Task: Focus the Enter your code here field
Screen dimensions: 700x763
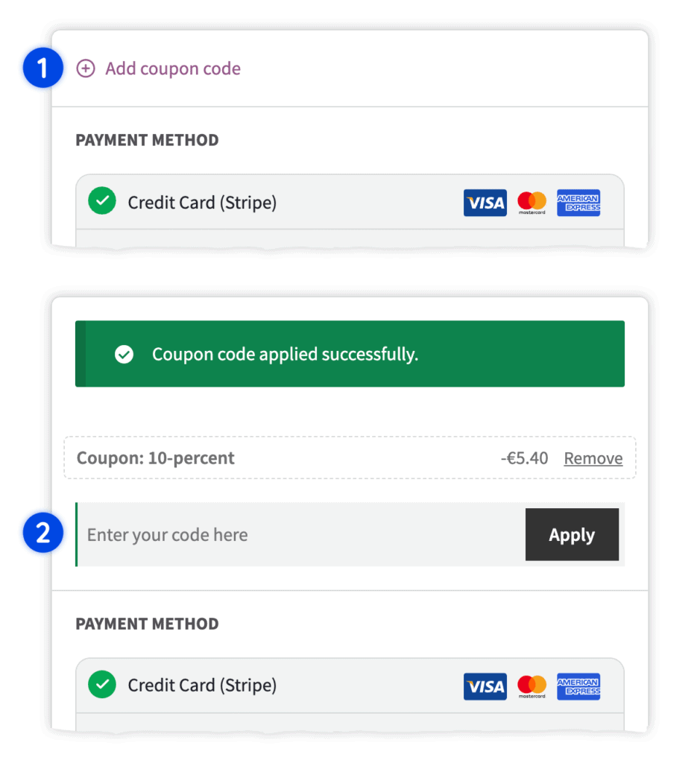Action: 301,534
